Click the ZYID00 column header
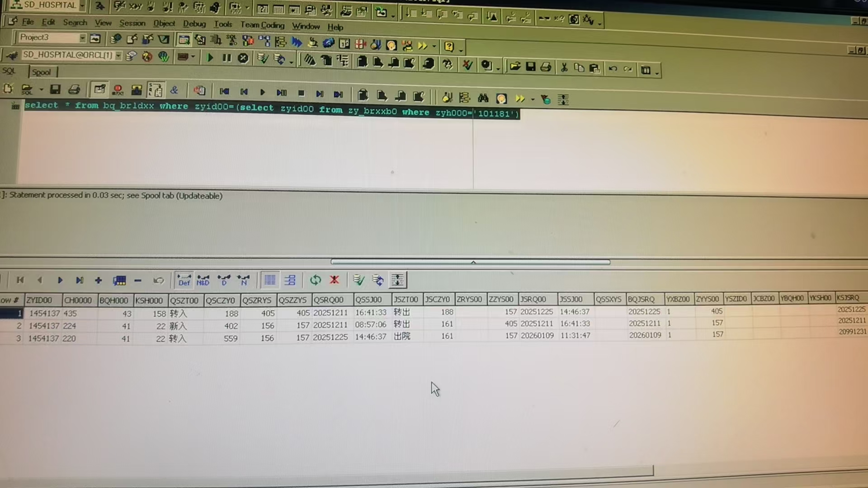The height and width of the screenshot is (488, 868). [39, 300]
